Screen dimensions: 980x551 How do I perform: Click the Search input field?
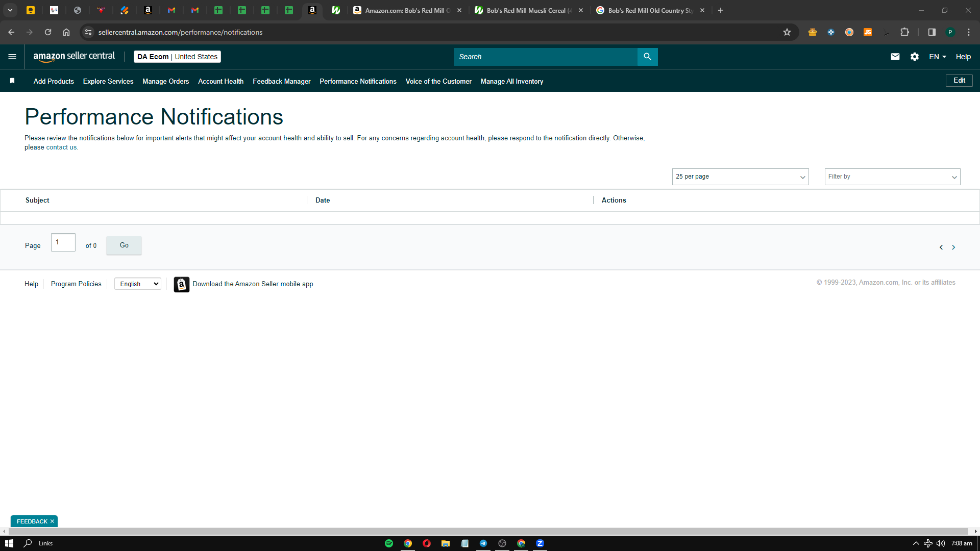pyautogui.click(x=546, y=57)
